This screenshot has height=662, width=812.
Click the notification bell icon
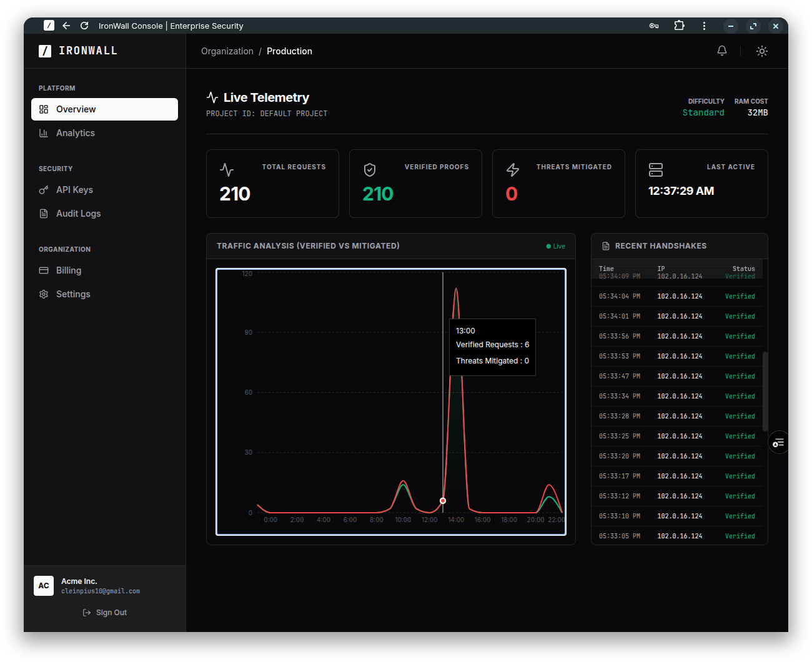pos(721,51)
